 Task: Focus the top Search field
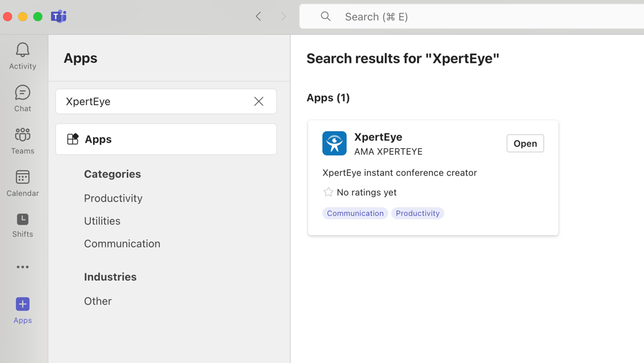click(x=472, y=17)
